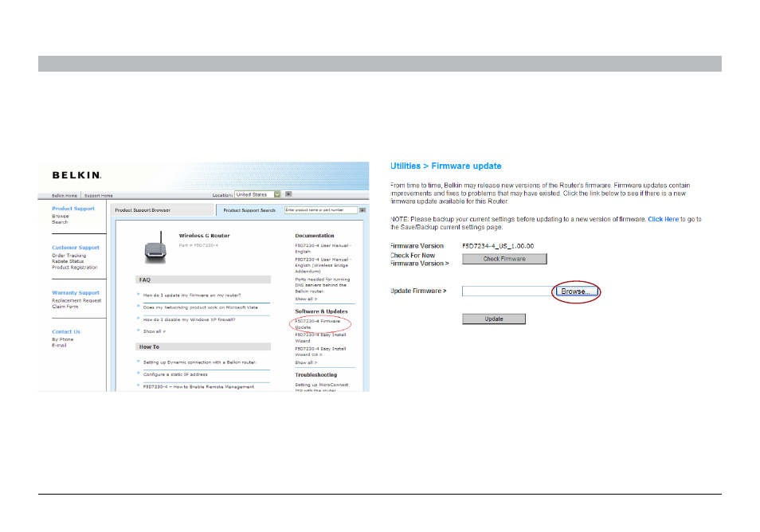The height and width of the screenshot is (532, 760).
Task: Open the 'How to Enable Remote Management' how-to
Action: (198, 386)
